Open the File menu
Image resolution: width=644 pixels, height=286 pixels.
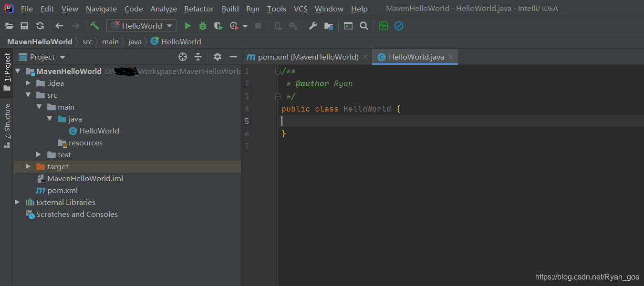pyautogui.click(x=27, y=9)
